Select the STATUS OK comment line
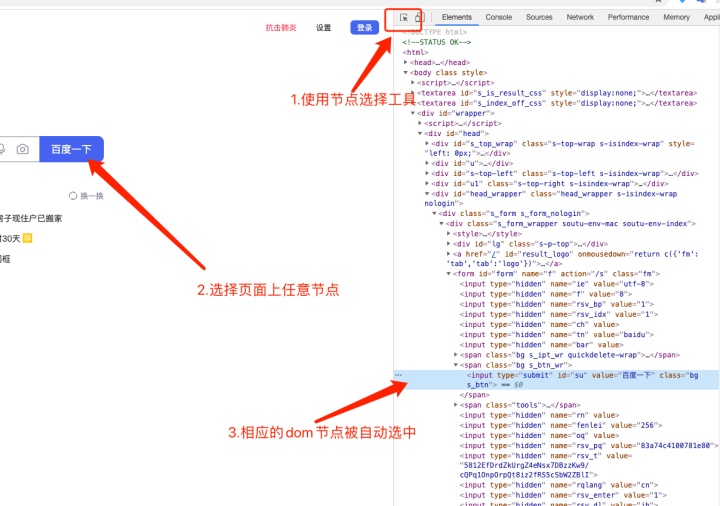This screenshot has height=506, width=720. coord(437,42)
